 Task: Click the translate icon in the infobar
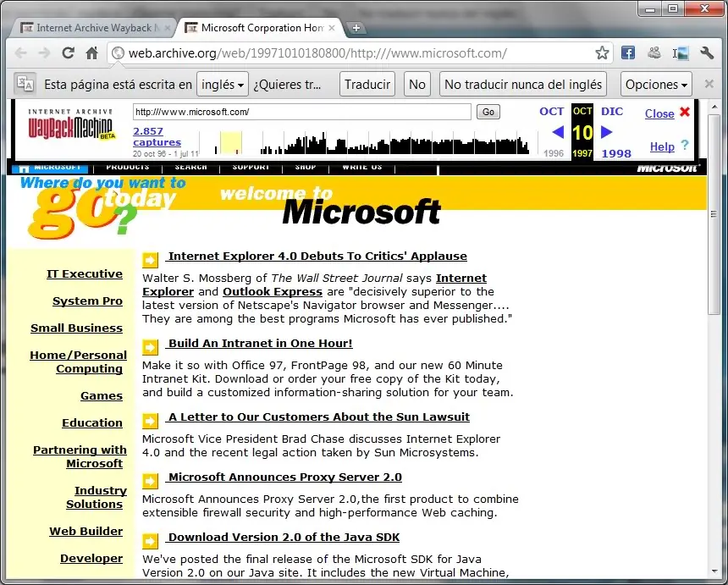[25, 84]
